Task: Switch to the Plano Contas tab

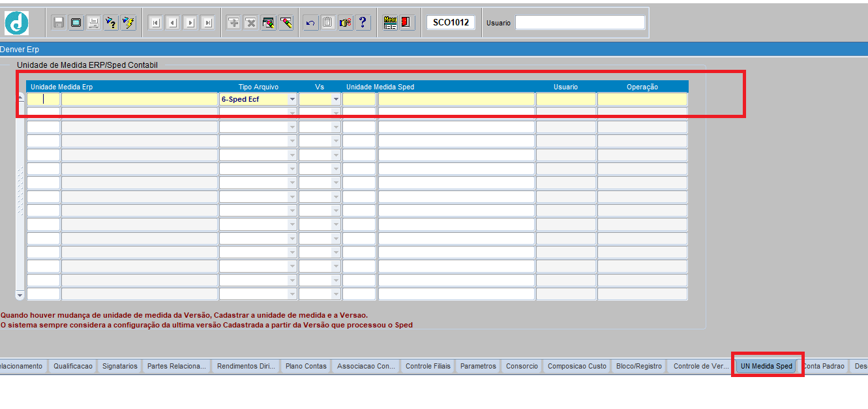Action: (306, 366)
